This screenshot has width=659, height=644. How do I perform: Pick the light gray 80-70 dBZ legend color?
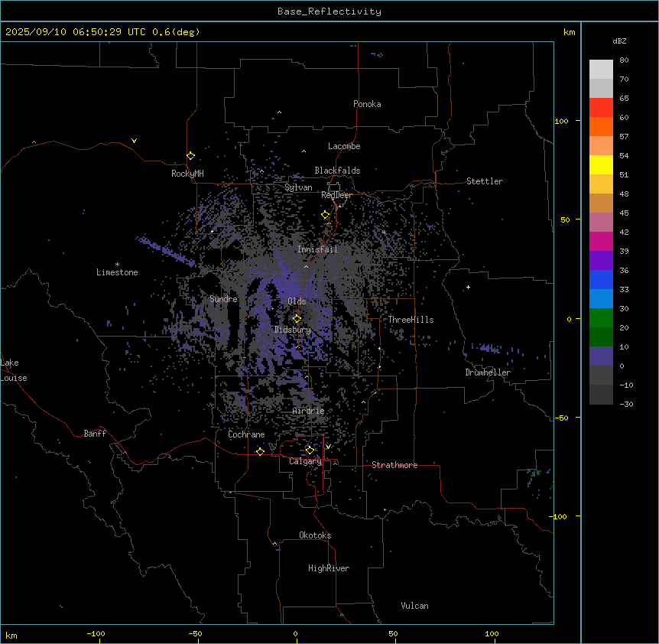click(x=601, y=70)
